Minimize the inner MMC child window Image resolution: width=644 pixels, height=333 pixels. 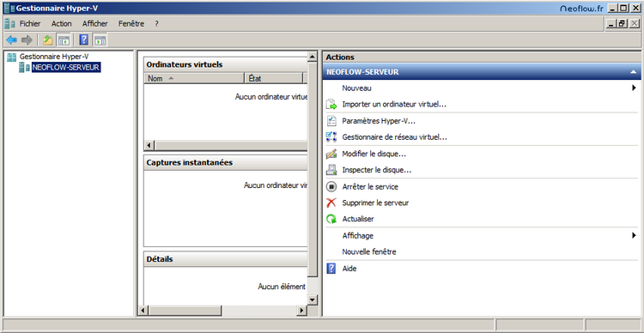point(612,24)
